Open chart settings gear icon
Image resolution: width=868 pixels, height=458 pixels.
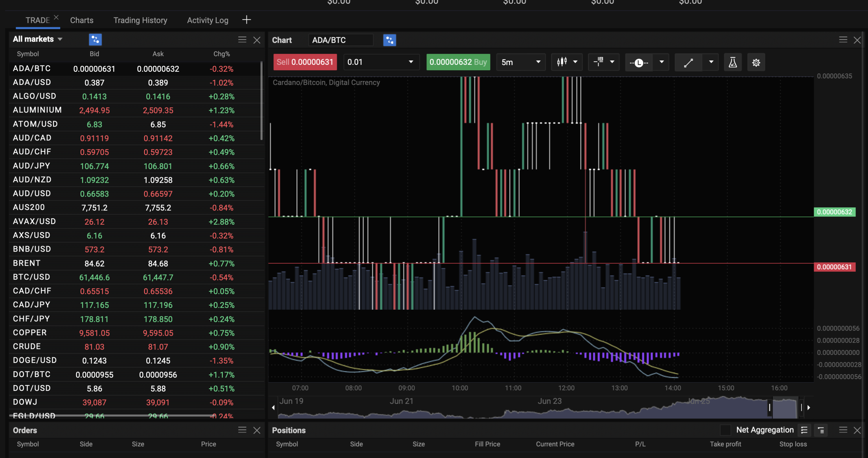tap(756, 63)
